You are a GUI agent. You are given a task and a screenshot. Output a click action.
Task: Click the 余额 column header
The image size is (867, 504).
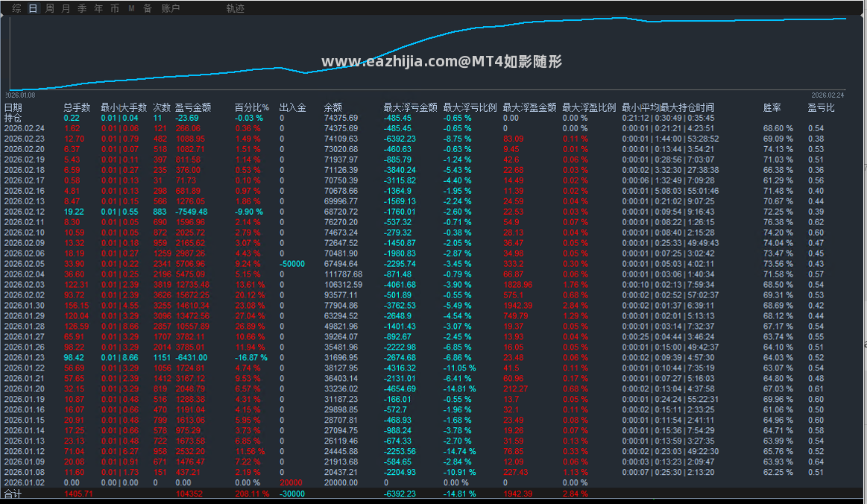(333, 107)
